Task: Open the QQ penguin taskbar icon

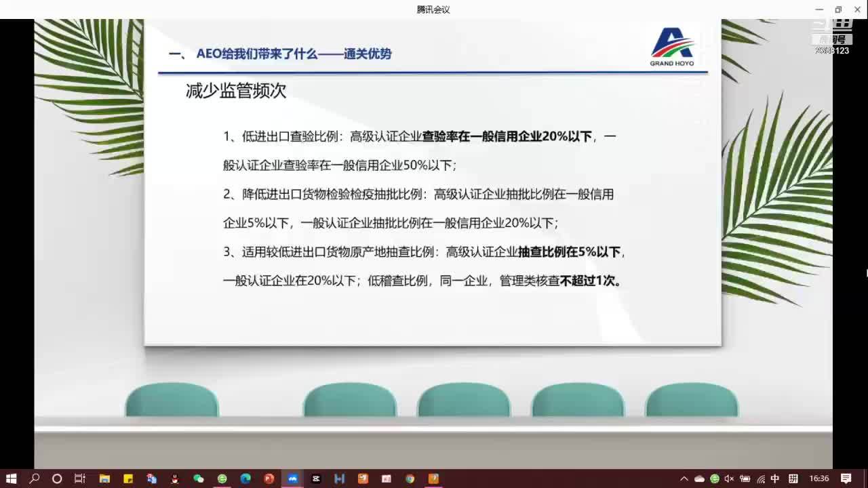Action: 175,479
